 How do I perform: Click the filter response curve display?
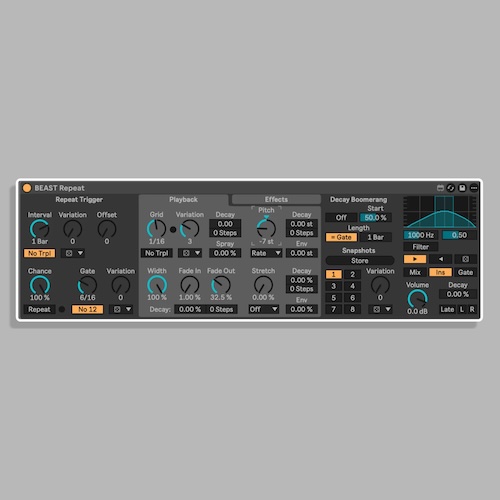[440, 212]
